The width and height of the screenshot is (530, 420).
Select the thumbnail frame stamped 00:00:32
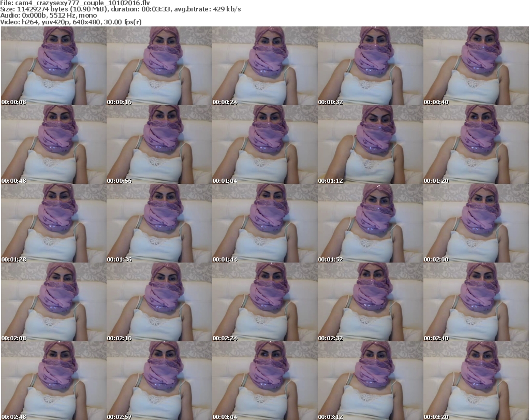coord(370,66)
